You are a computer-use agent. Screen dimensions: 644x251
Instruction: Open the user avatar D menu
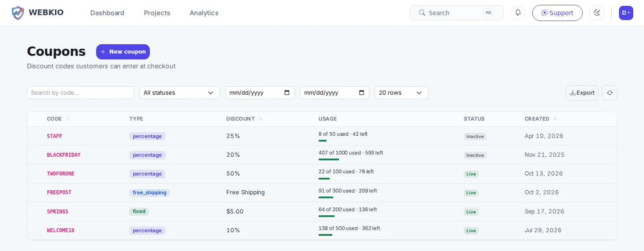point(626,13)
